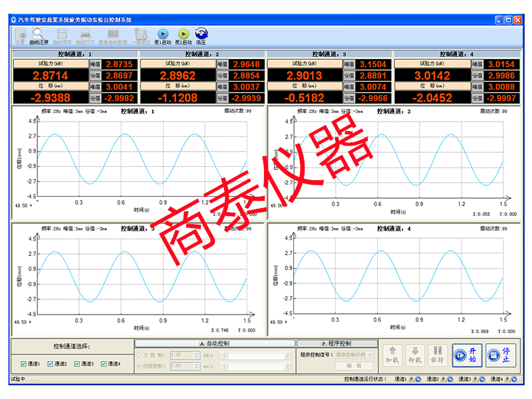The image size is (532, 399).
Task: Click the 低压 low pressure icon
Action: coord(201,34)
